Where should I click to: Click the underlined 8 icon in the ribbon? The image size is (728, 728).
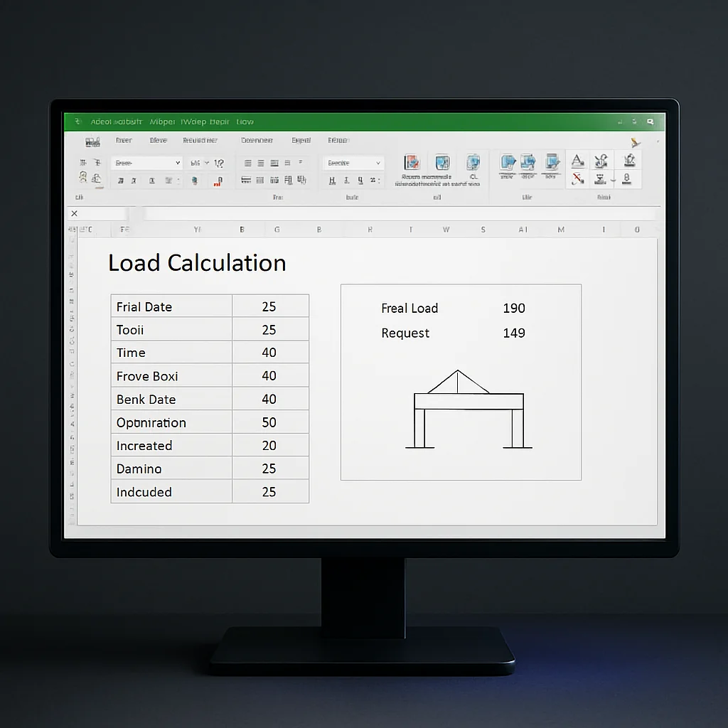(626, 178)
